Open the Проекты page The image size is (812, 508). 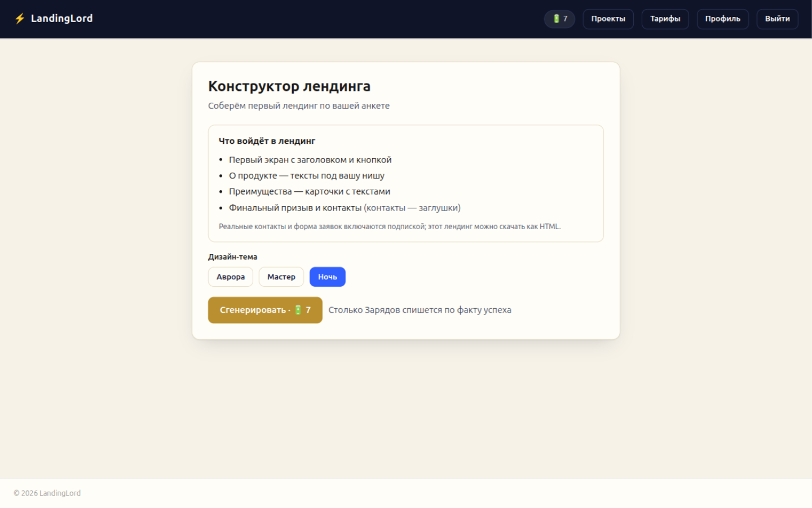[x=608, y=19]
